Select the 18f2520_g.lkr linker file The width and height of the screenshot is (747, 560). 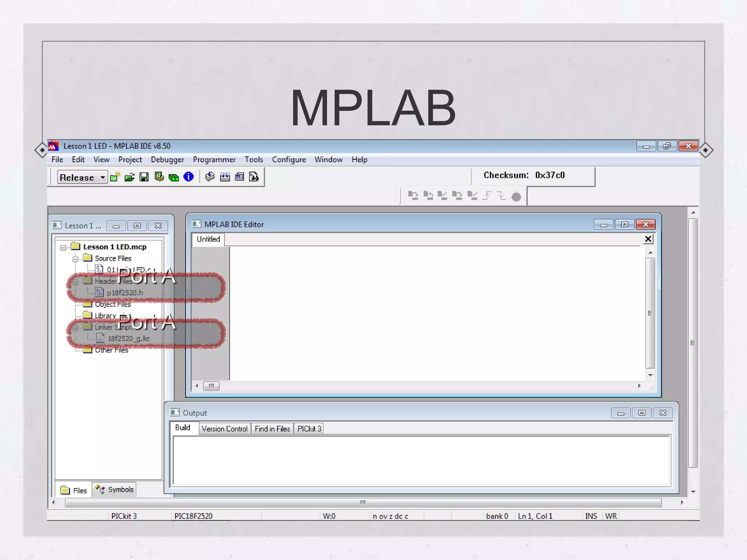(x=128, y=338)
